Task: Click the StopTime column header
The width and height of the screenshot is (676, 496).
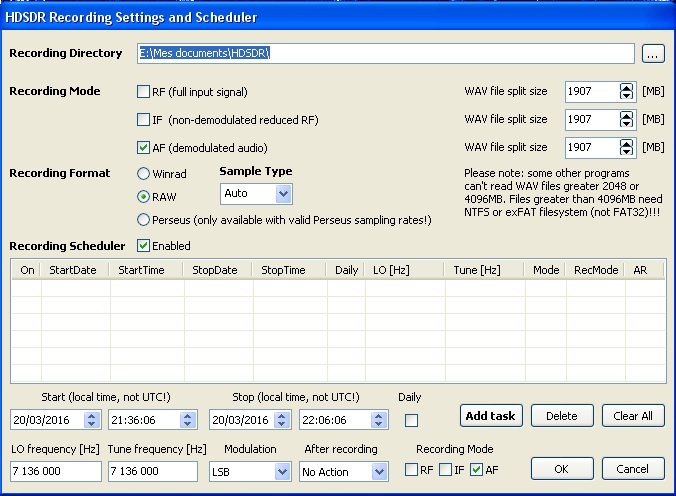Action: click(x=290, y=270)
